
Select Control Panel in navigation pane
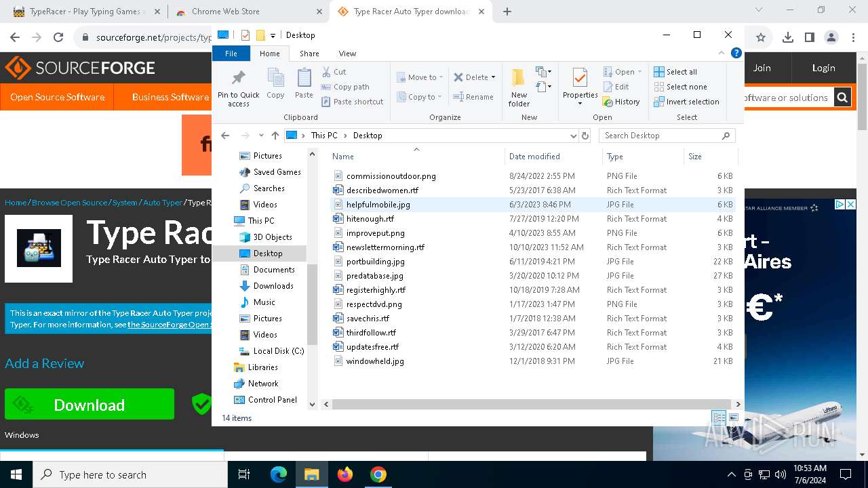tap(273, 400)
